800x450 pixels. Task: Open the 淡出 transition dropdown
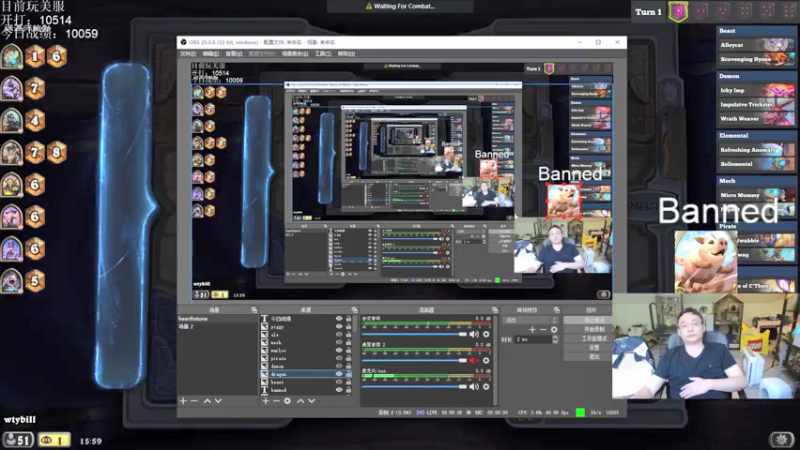coord(530,320)
